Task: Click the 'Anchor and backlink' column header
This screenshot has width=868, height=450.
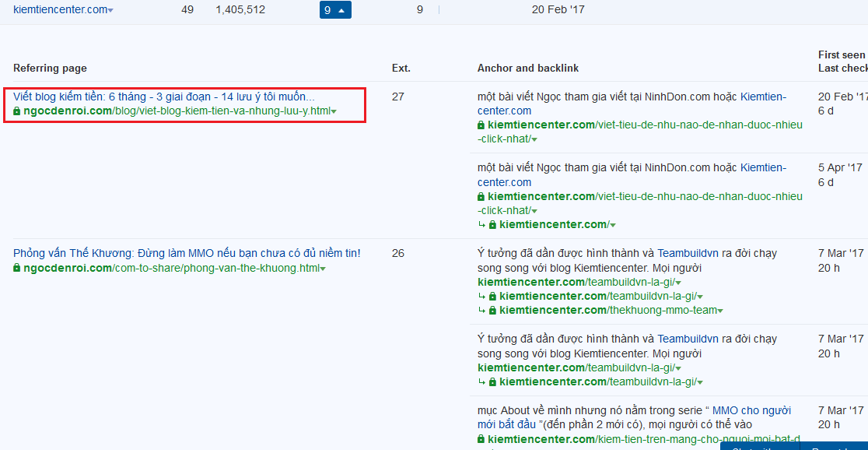Action: (528, 69)
